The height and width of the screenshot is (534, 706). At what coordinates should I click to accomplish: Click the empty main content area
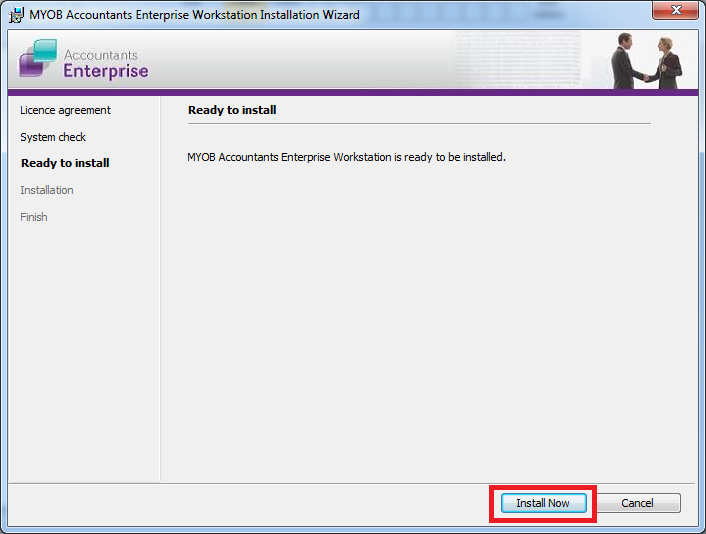(x=420, y=320)
